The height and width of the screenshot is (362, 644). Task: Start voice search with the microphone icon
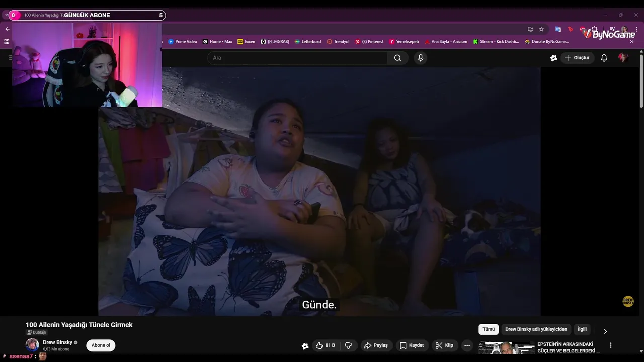[x=421, y=58]
